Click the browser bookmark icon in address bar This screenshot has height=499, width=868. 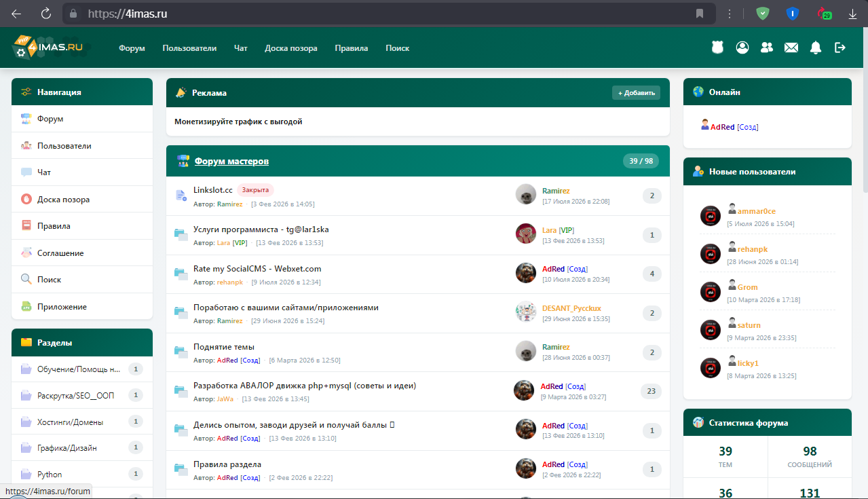tap(700, 14)
